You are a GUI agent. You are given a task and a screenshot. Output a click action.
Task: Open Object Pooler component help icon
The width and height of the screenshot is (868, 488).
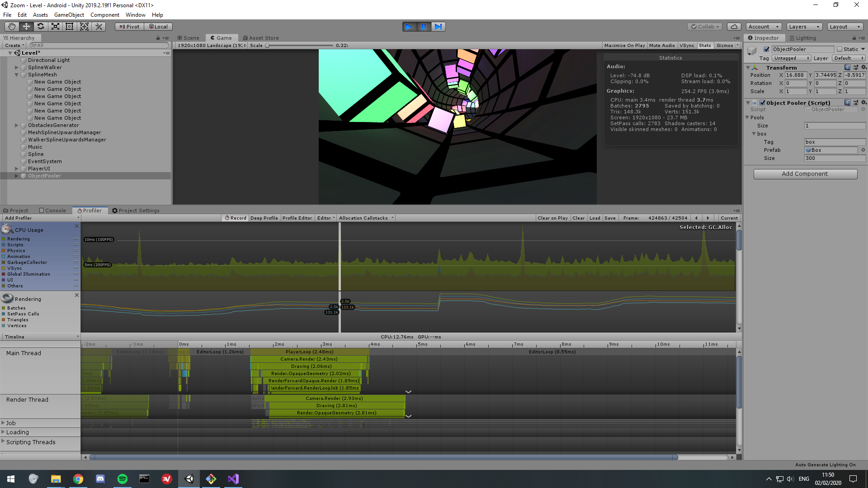tap(848, 103)
